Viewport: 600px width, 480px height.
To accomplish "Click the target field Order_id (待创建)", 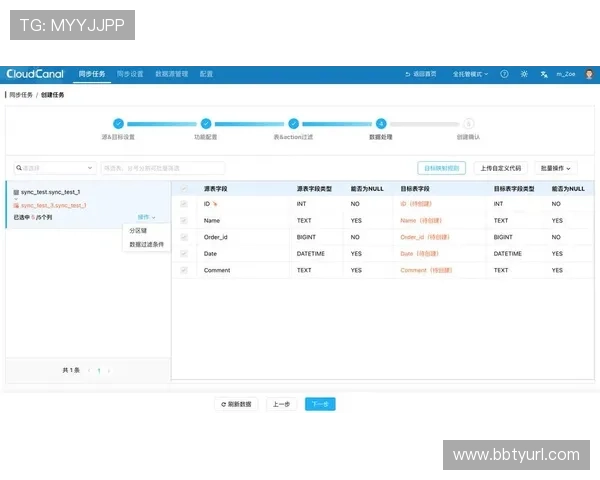I will coord(425,237).
